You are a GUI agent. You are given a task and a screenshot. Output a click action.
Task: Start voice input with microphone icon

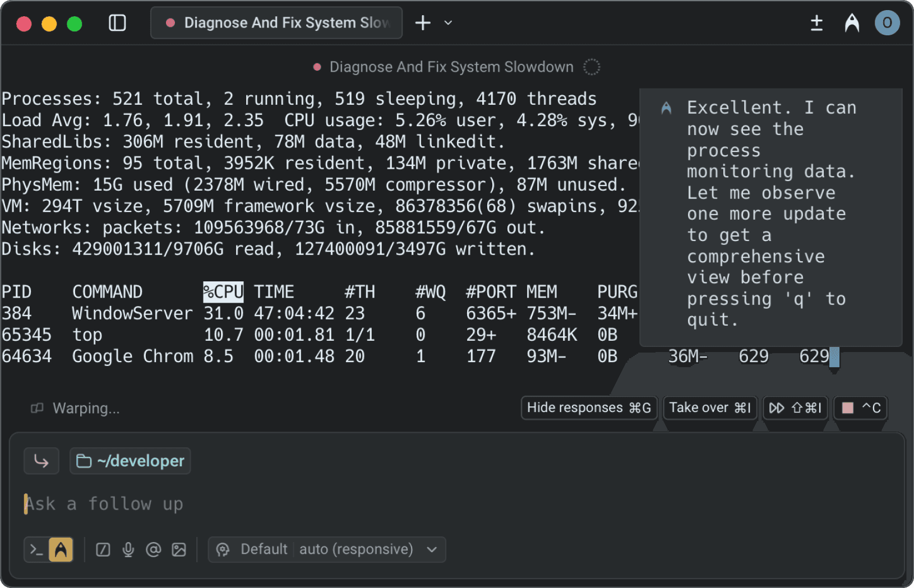(128, 549)
